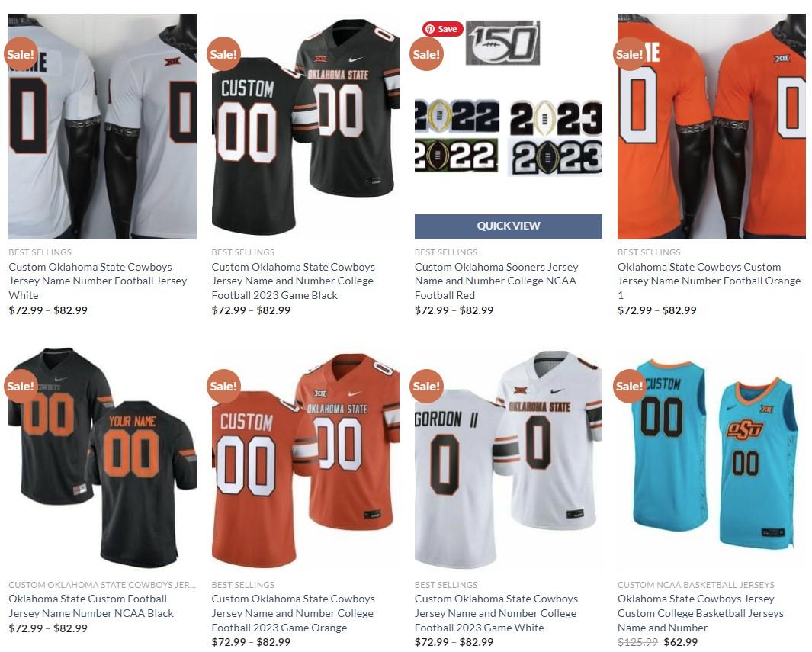Click Sale badge on white football jersey
Screen dimensions: 812x652
[21, 54]
